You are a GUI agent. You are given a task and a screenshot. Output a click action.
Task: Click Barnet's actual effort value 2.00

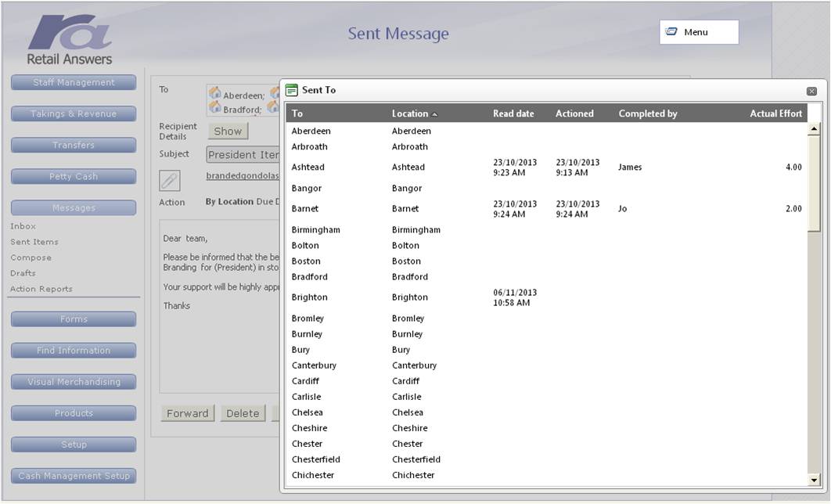(x=793, y=209)
